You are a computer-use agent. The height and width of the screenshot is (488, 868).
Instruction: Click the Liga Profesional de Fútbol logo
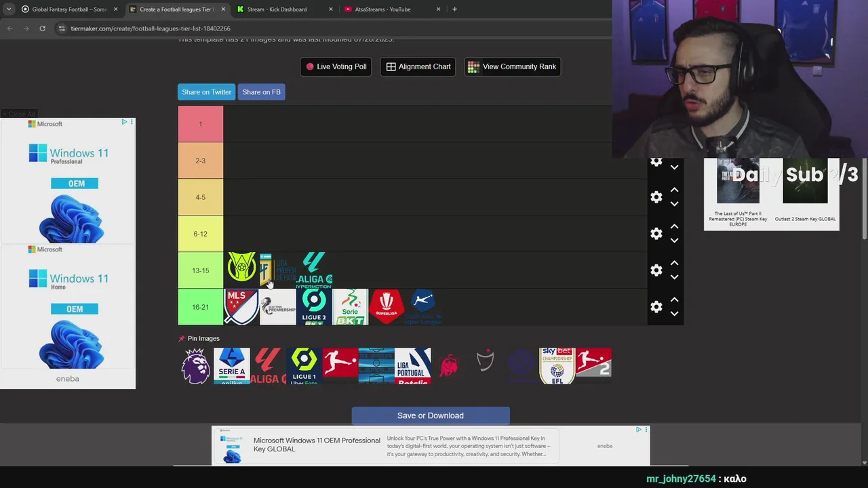click(278, 270)
